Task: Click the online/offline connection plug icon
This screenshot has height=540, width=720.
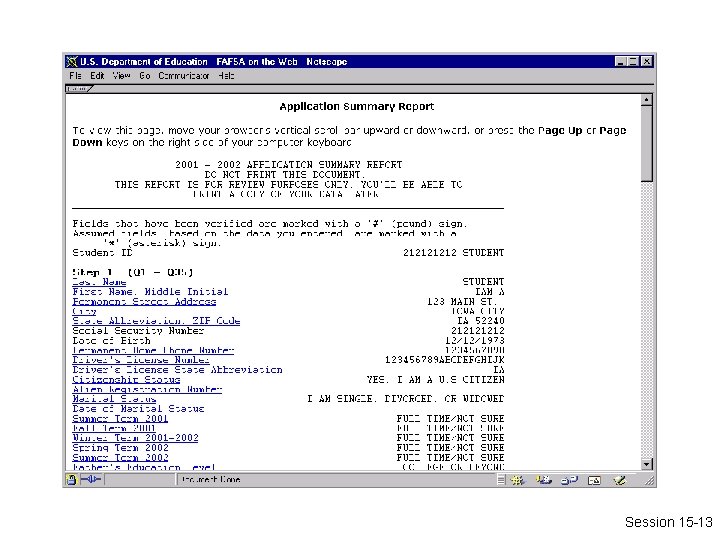Action: click(x=91, y=480)
